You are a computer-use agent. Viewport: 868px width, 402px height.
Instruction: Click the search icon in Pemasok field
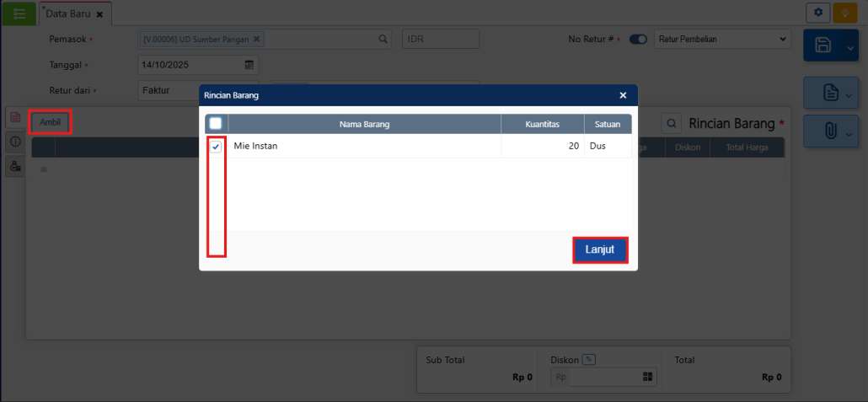click(x=383, y=39)
